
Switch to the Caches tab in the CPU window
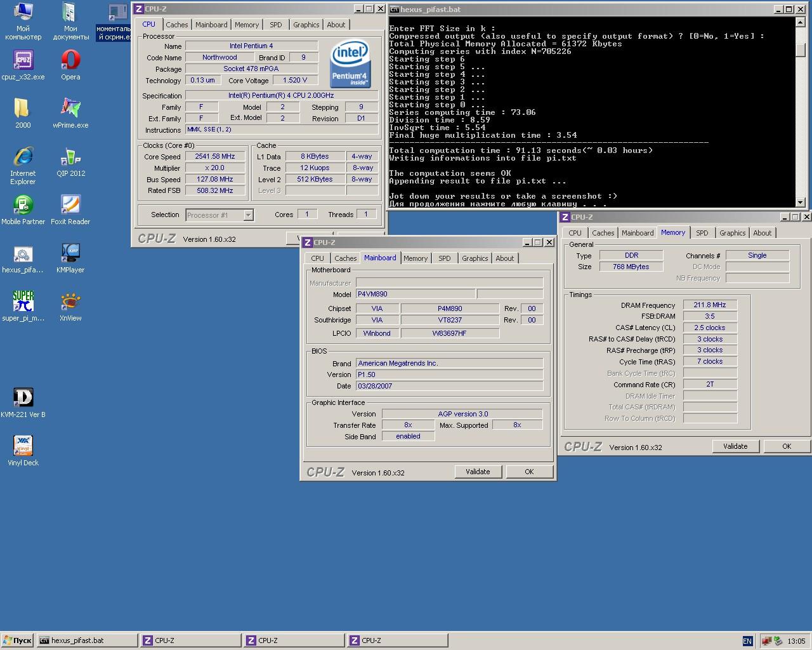click(x=177, y=25)
